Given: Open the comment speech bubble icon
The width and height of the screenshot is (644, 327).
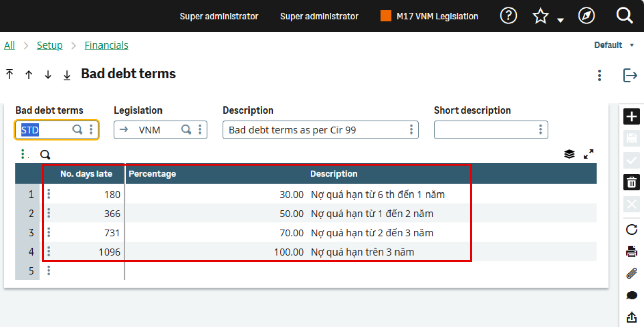Looking at the screenshot, I should click(632, 295).
